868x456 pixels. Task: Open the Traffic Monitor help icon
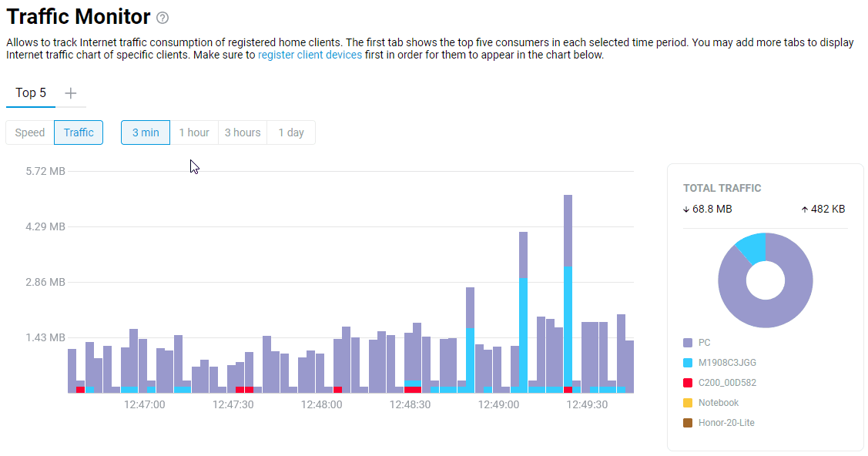coord(164,17)
